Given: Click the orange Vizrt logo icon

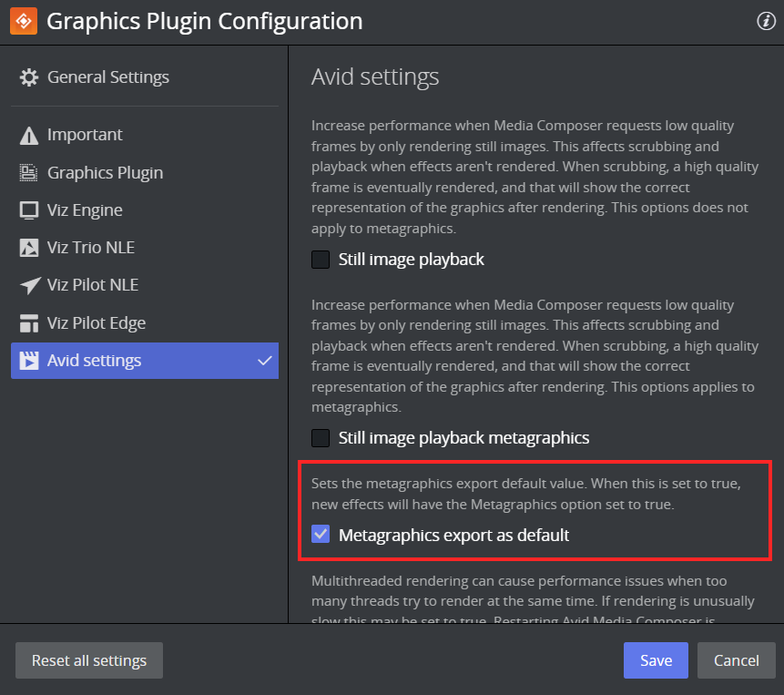Looking at the screenshot, I should pyautogui.click(x=23, y=21).
